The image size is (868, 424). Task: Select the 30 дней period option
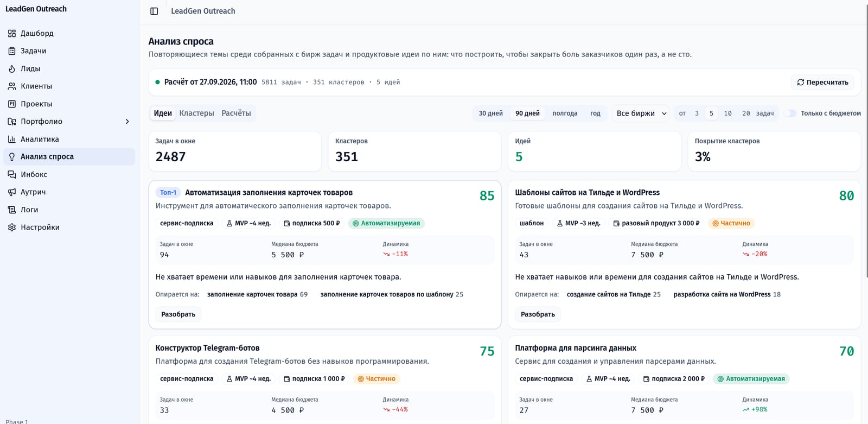click(490, 113)
